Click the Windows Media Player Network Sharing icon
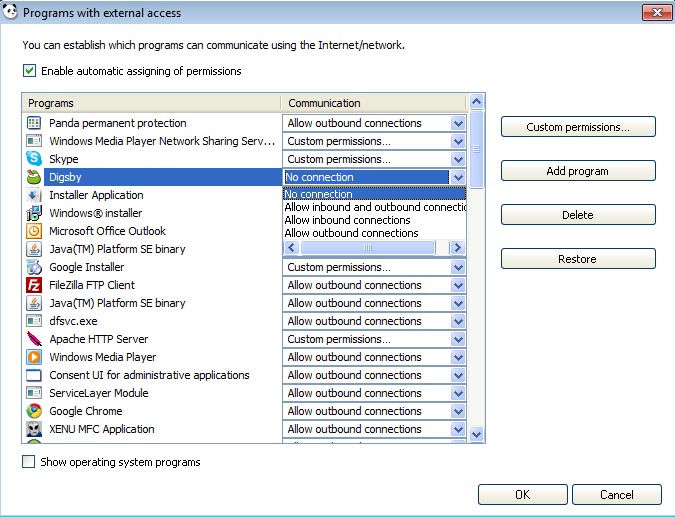Viewport: 675px width, 517px height. pos(34,141)
